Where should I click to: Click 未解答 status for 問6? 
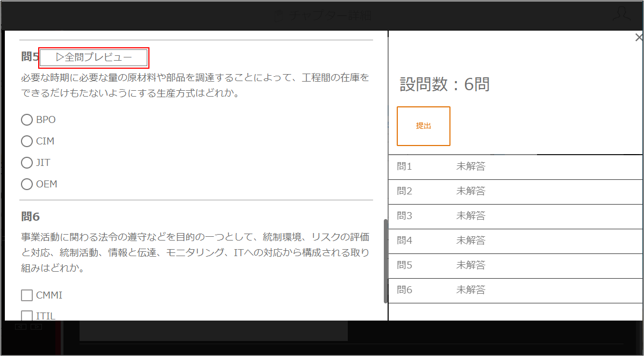pyautogui.click(x=471, y=290)
